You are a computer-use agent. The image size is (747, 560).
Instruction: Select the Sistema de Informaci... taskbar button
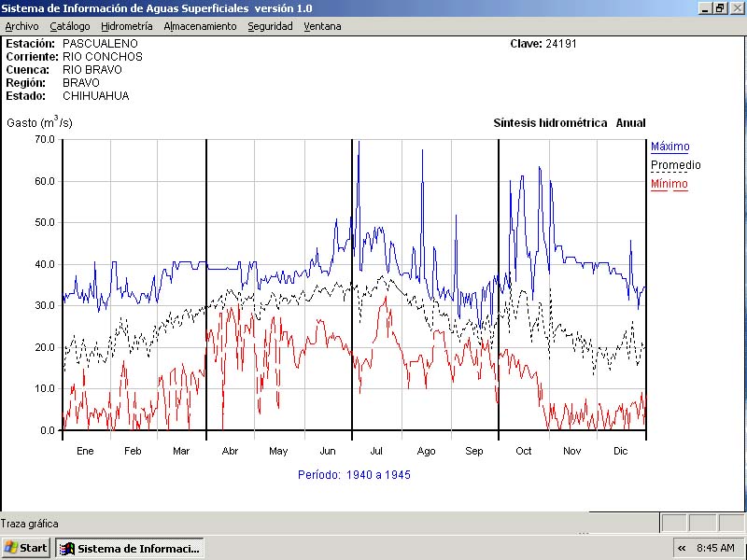click(x=129, y=548)
